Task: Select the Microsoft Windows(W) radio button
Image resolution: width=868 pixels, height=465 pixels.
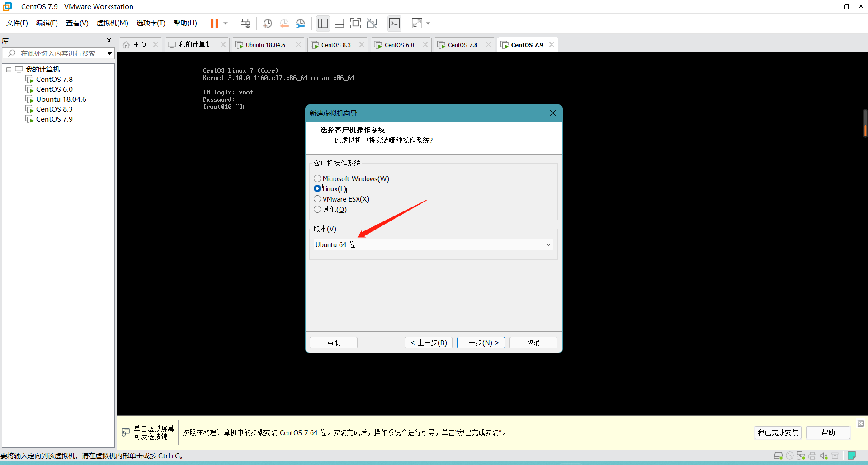Action: pos(317,179)
